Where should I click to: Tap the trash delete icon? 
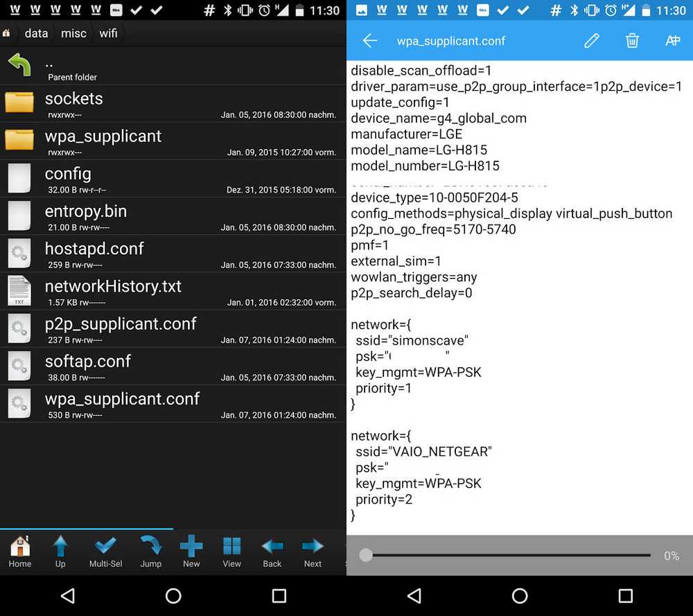coord(632,41)
